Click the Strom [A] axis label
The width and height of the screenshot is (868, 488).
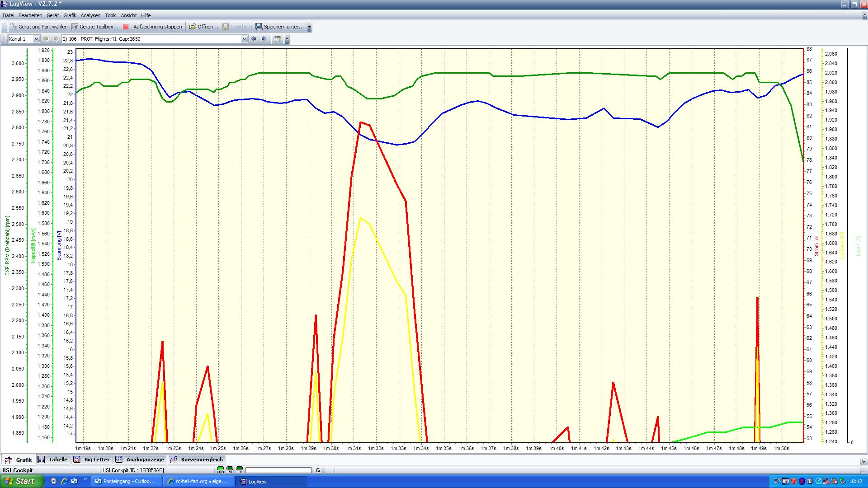(x=817, y=246)
